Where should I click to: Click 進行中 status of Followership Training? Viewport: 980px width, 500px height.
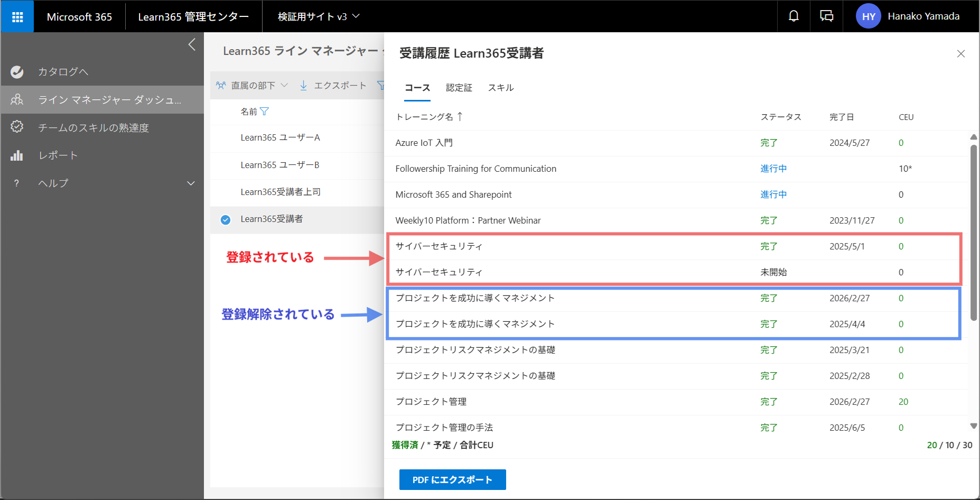773,169
